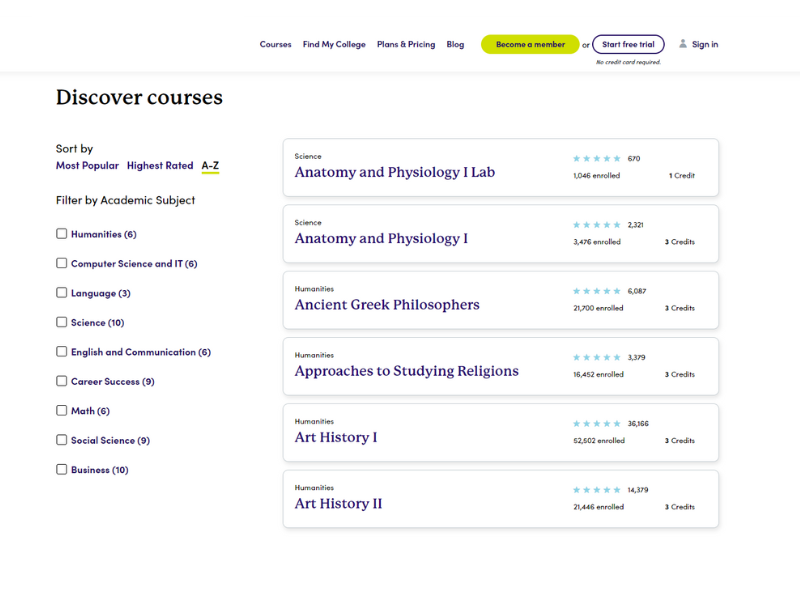Click the stars next to Ancient Greek Philosophers
800x600 pixels.
(597, 291)
